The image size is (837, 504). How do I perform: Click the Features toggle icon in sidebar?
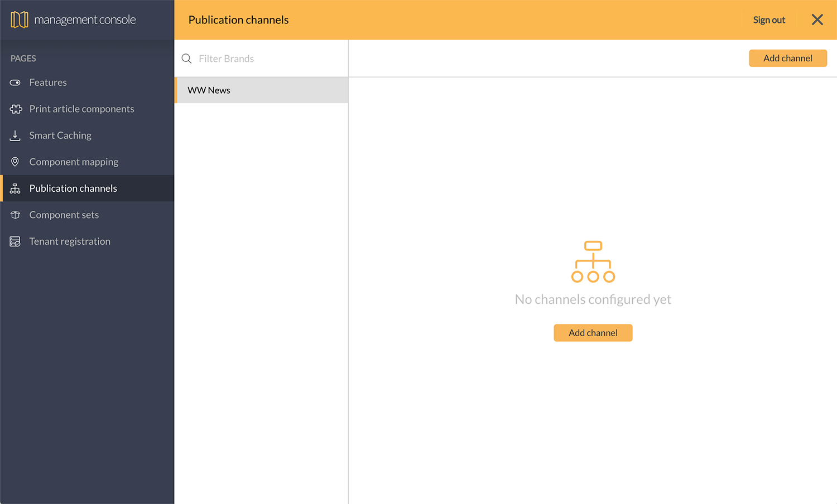15,83
